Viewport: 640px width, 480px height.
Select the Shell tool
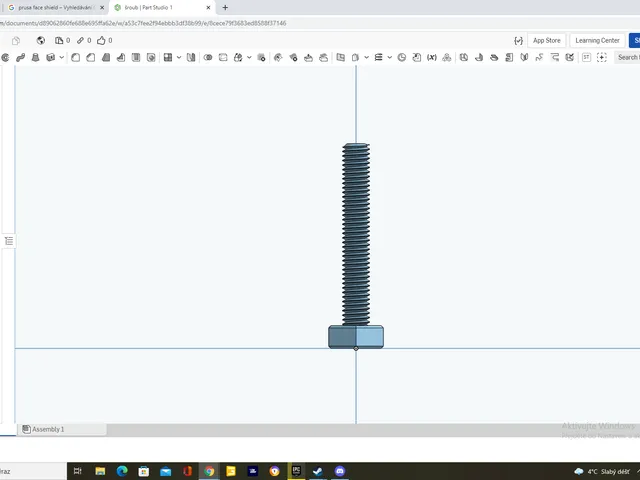click(x=136, y=58)
